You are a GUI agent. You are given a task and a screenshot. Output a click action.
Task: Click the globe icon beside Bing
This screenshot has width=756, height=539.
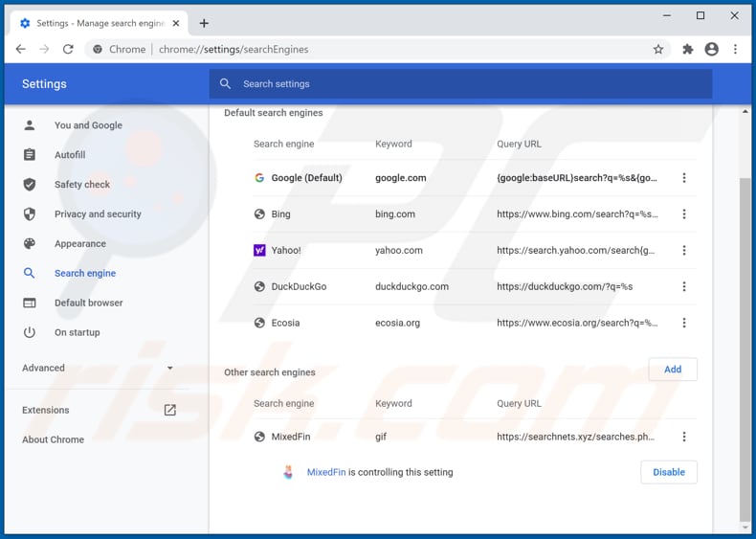(x=259, y=214)
